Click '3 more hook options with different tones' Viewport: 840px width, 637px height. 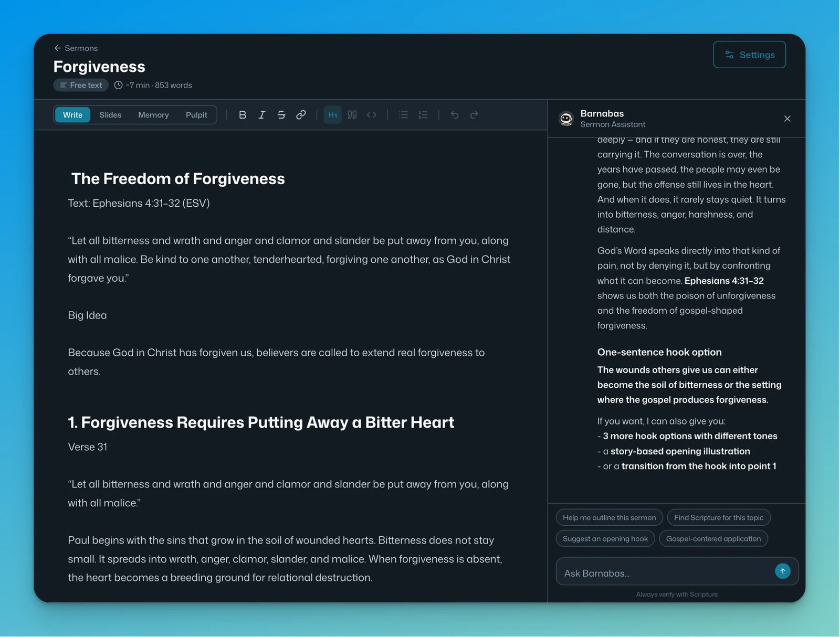click(x=690, y=436)
